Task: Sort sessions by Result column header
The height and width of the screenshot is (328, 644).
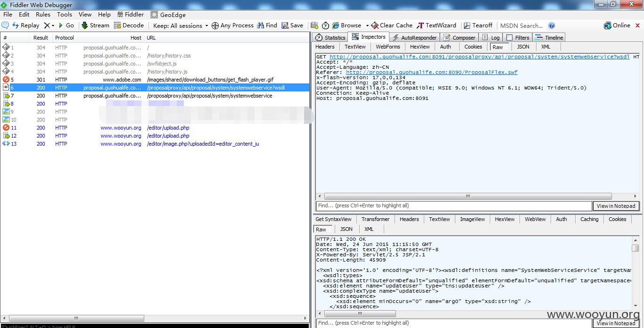Action: (41, 38)
